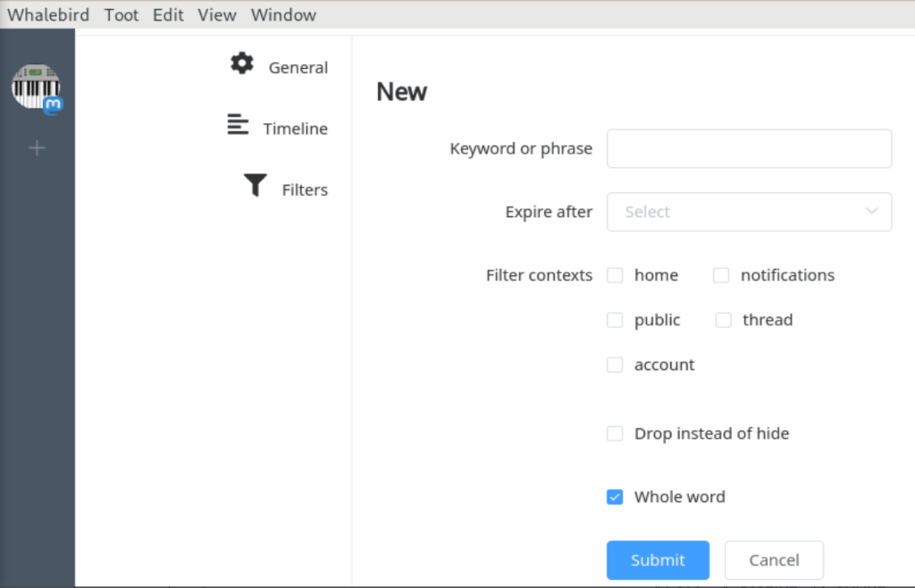The height and width of the screenshot is (588, 915).
Task: Focus the Keyword or phrase field
Action: click(x=749, y=148)
